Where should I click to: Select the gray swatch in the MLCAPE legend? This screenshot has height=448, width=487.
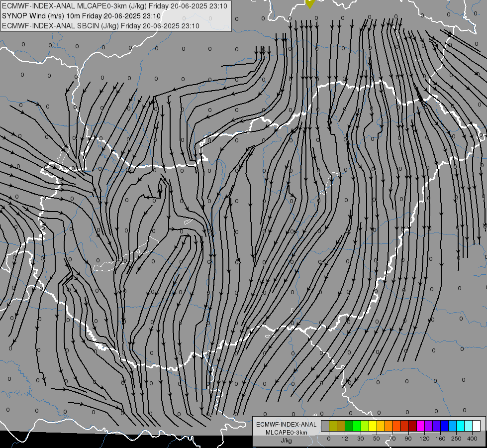[x=325, y=426]
